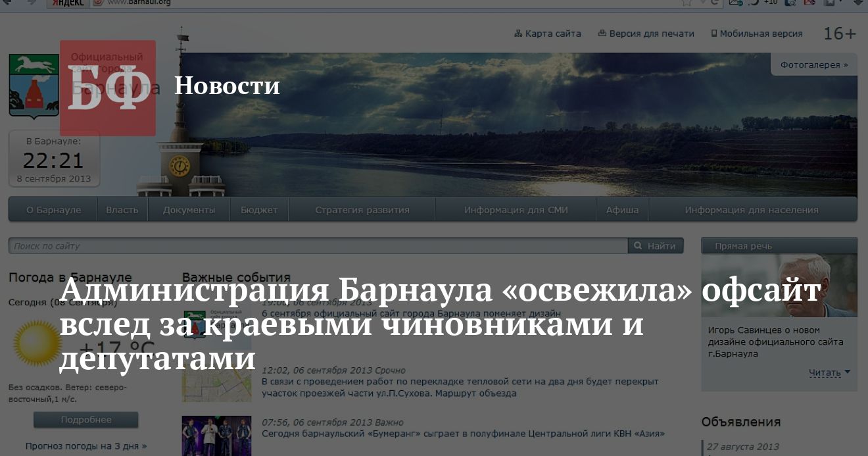Switch to Мобильная версия of the site
Image resolution: width=868 pixels, height=456 pixels.
point(757,34)
